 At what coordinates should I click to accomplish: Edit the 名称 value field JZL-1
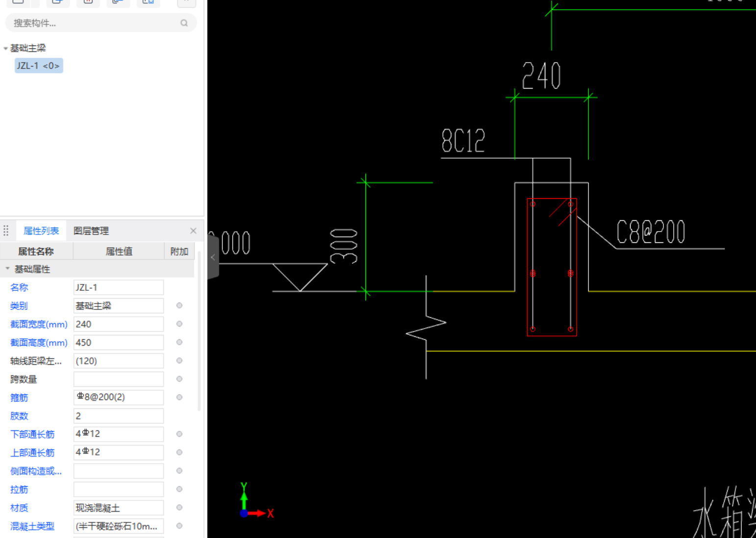tap(119, 287)
